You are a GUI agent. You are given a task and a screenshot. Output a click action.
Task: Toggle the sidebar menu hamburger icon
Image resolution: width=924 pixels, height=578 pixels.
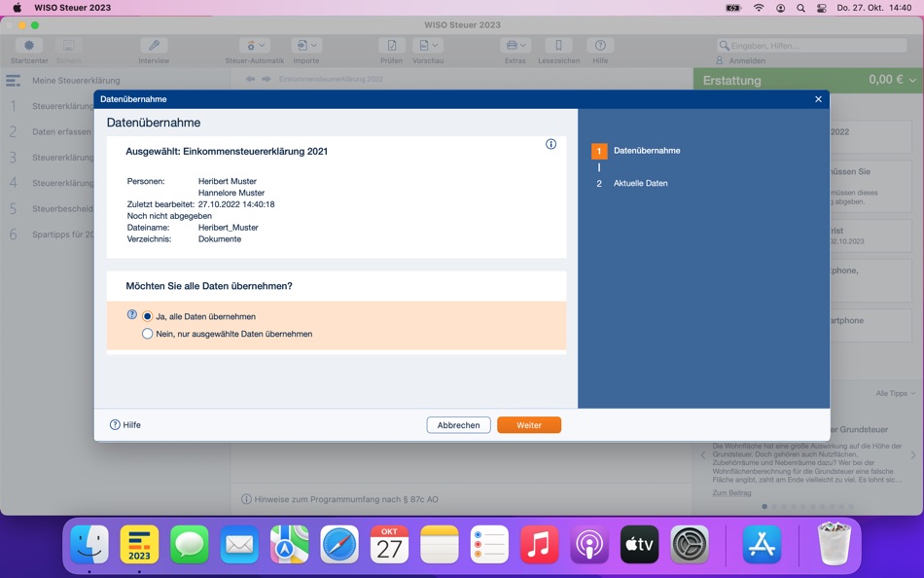click(13, 80)
